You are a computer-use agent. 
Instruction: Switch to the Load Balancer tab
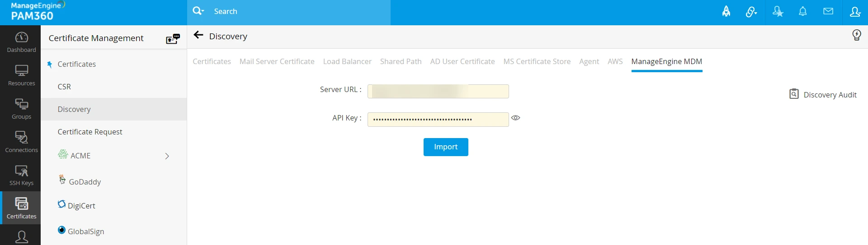click(x=347, y=61)
